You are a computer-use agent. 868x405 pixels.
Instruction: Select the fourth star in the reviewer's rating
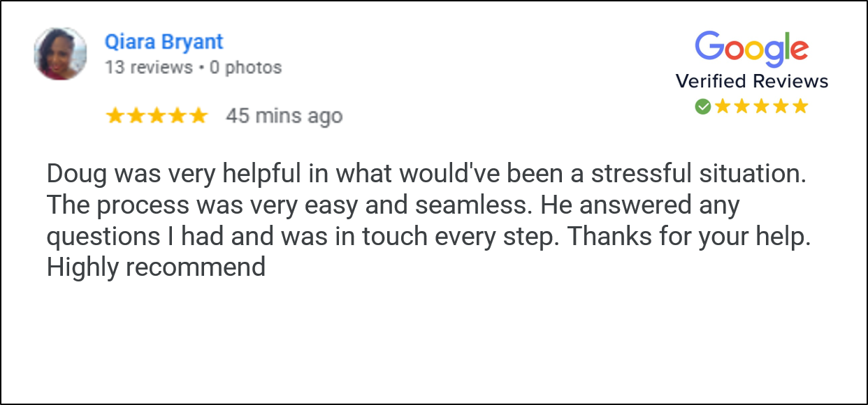point(178,116)
